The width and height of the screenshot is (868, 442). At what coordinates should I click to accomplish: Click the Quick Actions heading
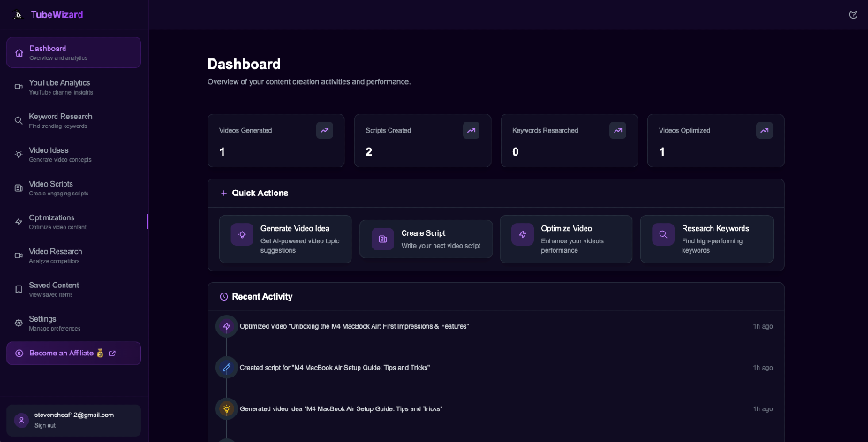pyautogui.click(x=260, y=194)
